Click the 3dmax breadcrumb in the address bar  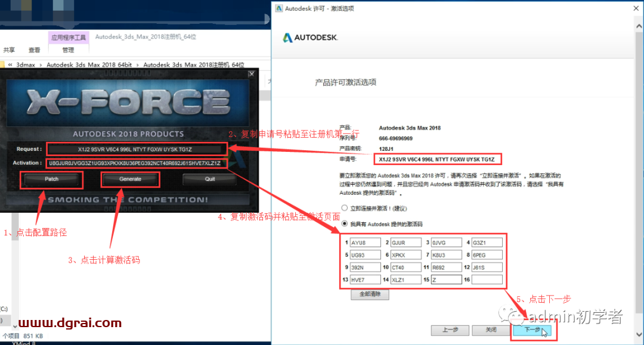26,65
